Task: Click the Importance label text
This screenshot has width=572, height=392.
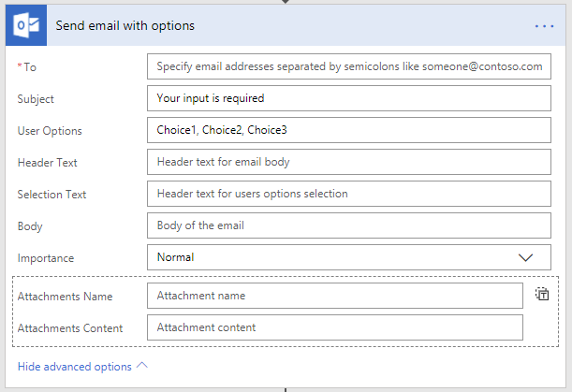Action: (45, 258)
